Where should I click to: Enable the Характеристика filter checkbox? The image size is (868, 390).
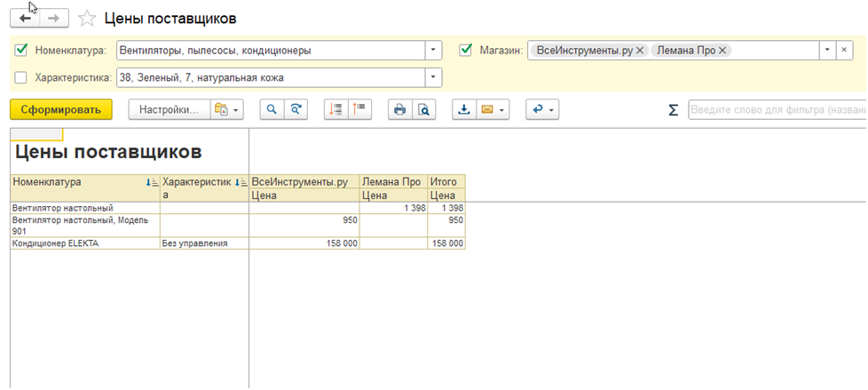[22, 78]
